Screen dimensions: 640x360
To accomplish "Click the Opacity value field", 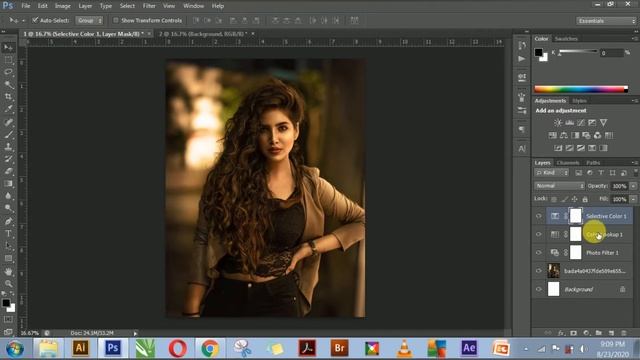I will point(619,186).
